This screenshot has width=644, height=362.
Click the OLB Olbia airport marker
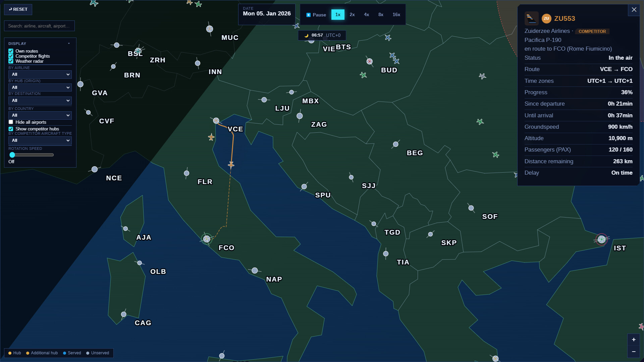[140, 263]
